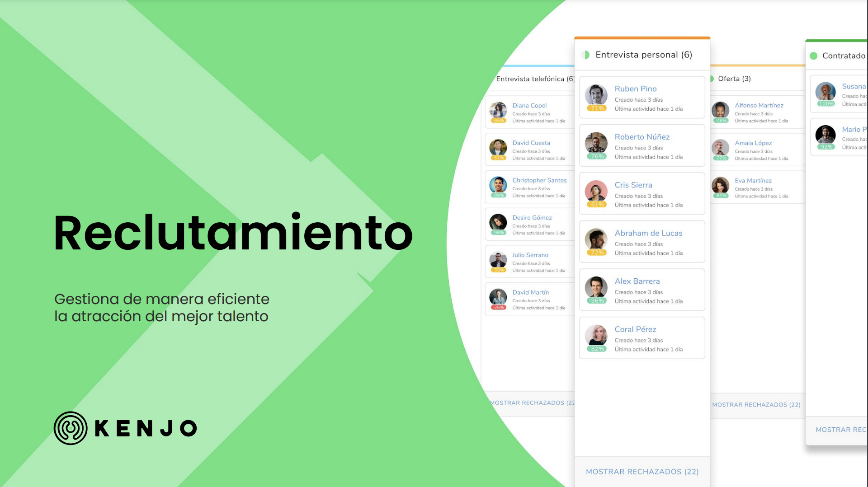Viewport: 868px width, 487px height.
Task: Select the Oferta (3) column header
Action: (734, 79)
